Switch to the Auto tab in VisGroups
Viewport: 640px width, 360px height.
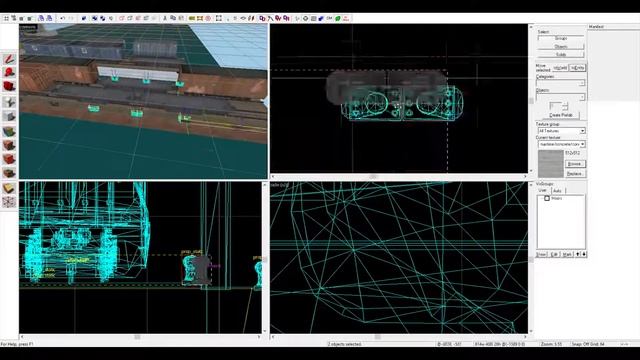(x=557, y=191)
